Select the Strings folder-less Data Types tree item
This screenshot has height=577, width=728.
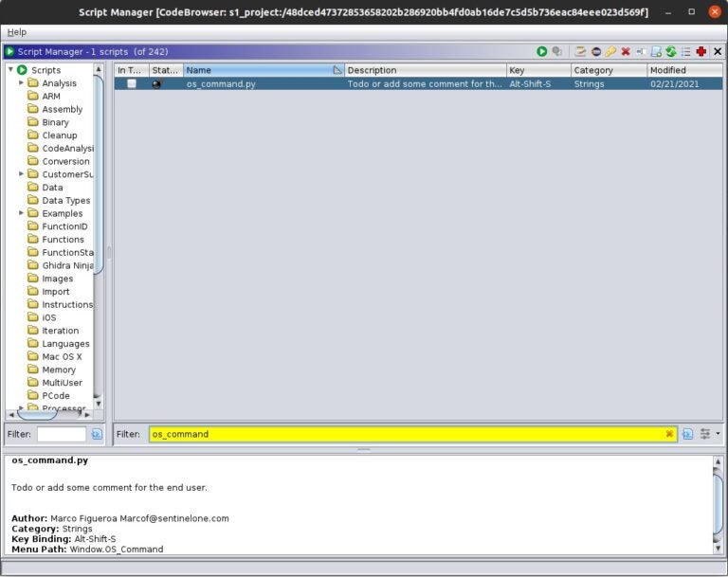[x=65, y=201]
